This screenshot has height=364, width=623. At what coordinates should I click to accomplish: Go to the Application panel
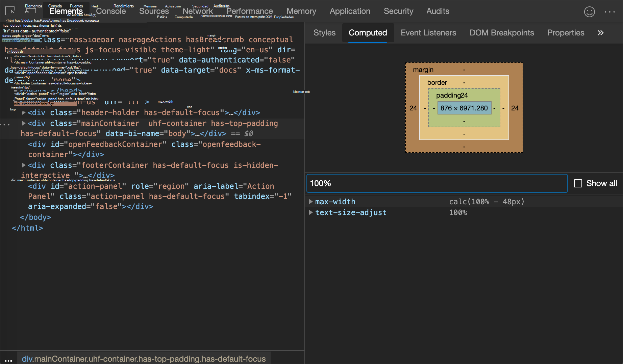(350, 11)
